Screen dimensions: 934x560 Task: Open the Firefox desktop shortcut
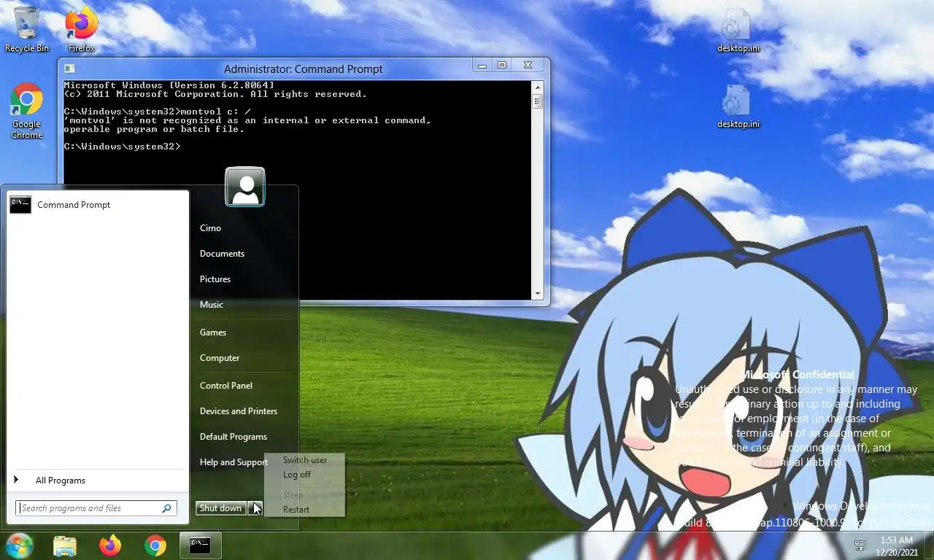point(82,29)
